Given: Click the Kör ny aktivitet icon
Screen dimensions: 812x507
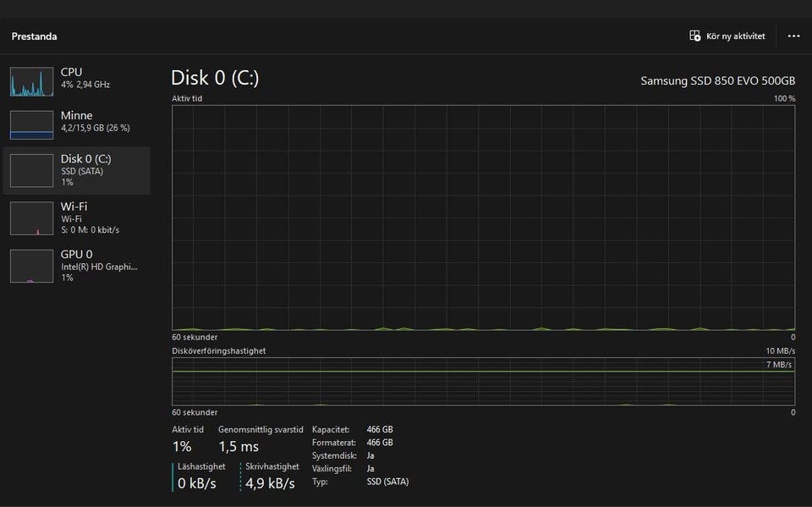Looking at the screenshot, I should [694, 36].
